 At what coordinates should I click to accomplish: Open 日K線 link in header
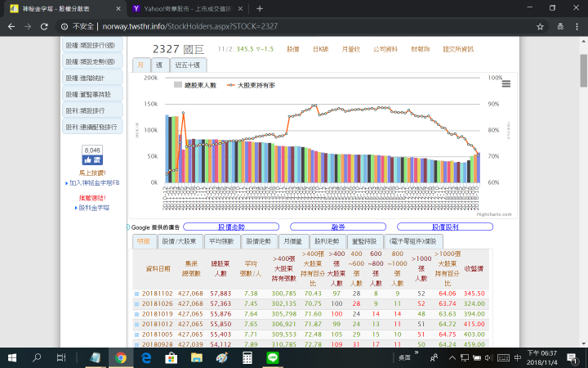click(321, 49)
